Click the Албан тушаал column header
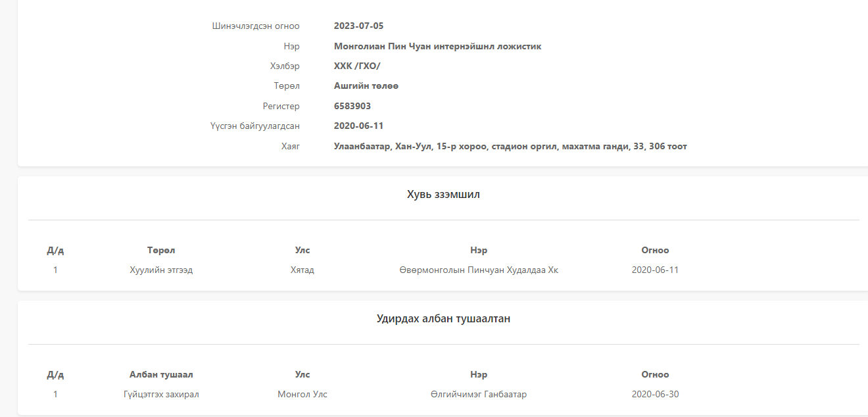 [x=161, y=374]
